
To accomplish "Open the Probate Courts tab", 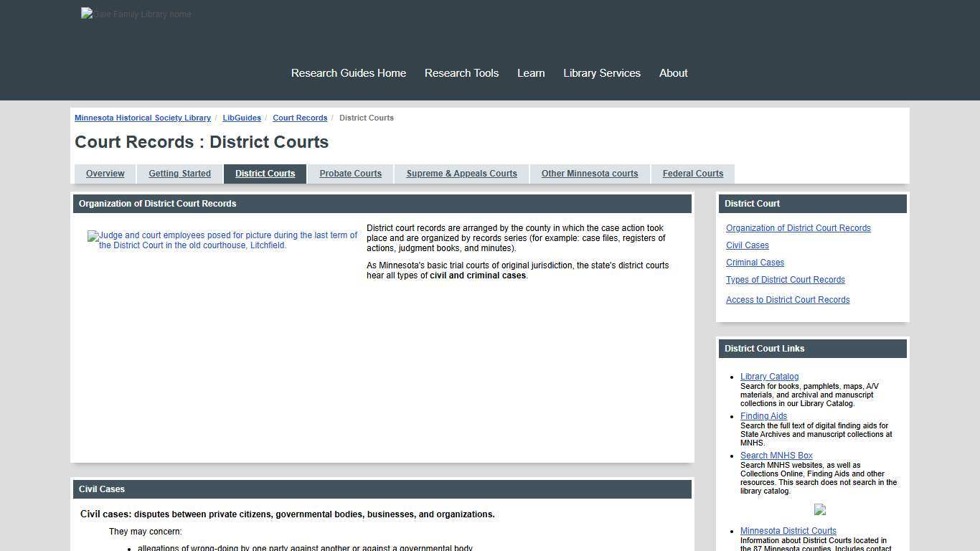I will click(x=350, y=173).
